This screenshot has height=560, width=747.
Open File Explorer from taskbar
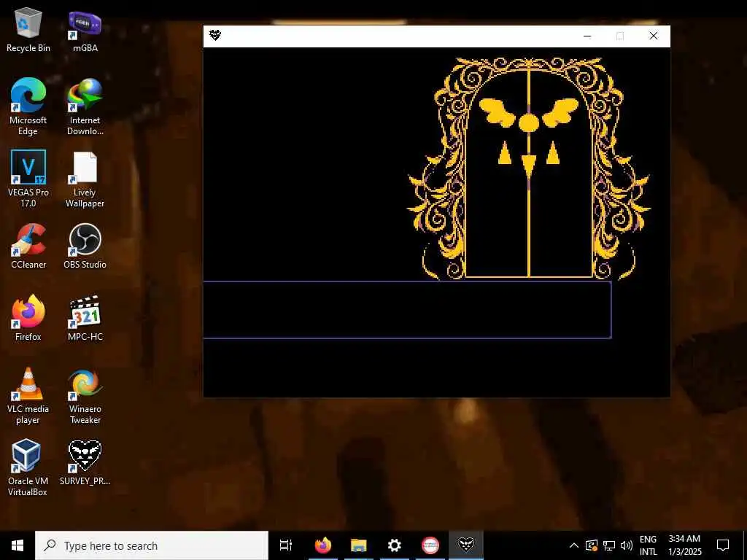[x=359, y=545]
